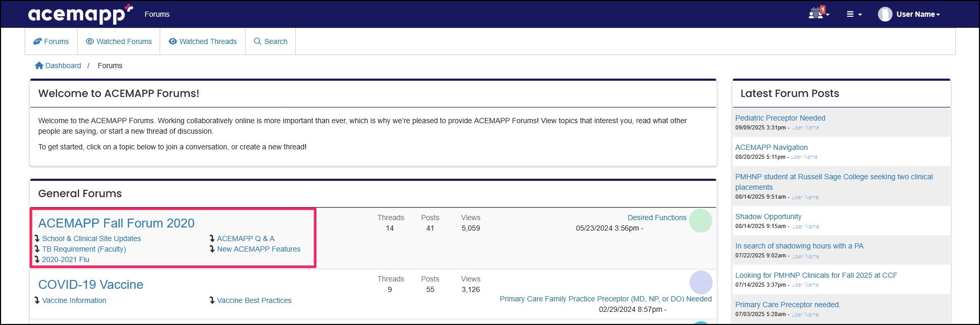980x325 pixels.
Task: Click User Name under Shadow Opportunity
Action: point(806,226)
